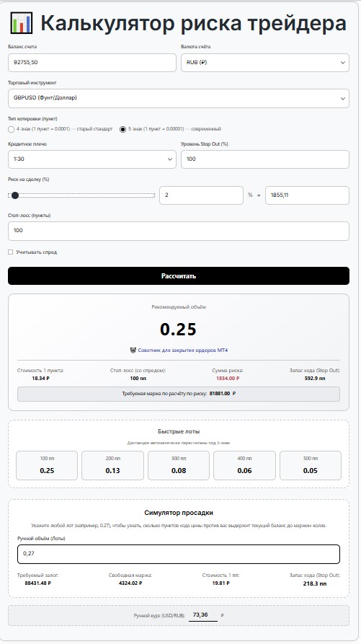Click the account balance field 92755,50
The width and height of the screenshot is (361, 644).
(92, 63)
